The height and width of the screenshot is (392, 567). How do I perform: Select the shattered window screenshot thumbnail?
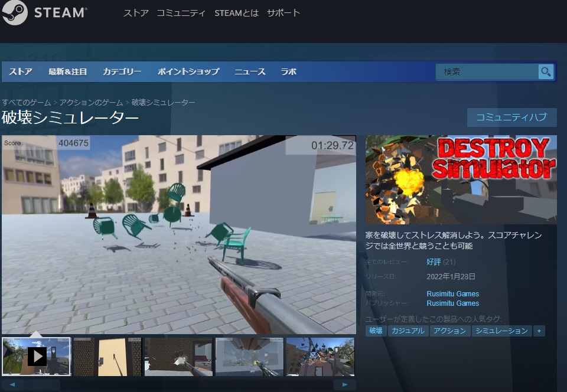point(249,357)
